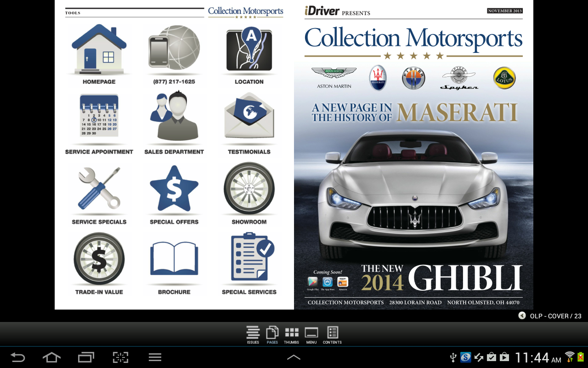Click the OLP - COVER / 23 page indicator
This screenshot has width=588, height=368.
pyautogui.click(x=555, y=316)
